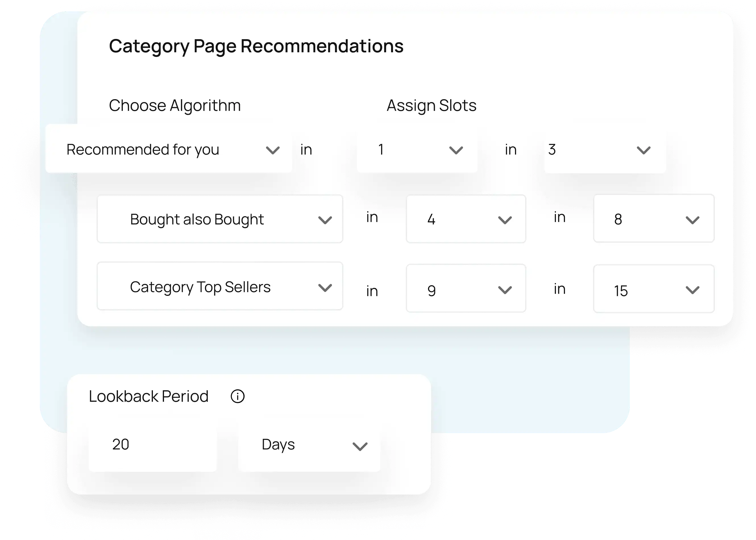Expand the slot dropdown showing 4
The image size is (756, 540).
(466, 219)
